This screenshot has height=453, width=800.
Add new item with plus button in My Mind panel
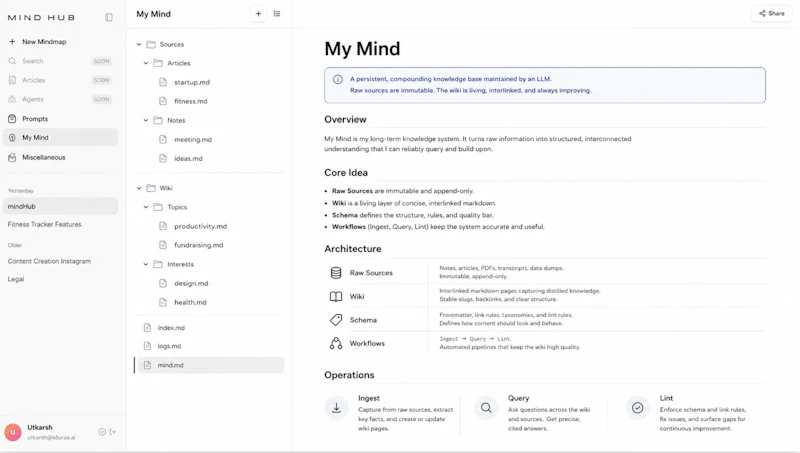[x=258, y=14]
